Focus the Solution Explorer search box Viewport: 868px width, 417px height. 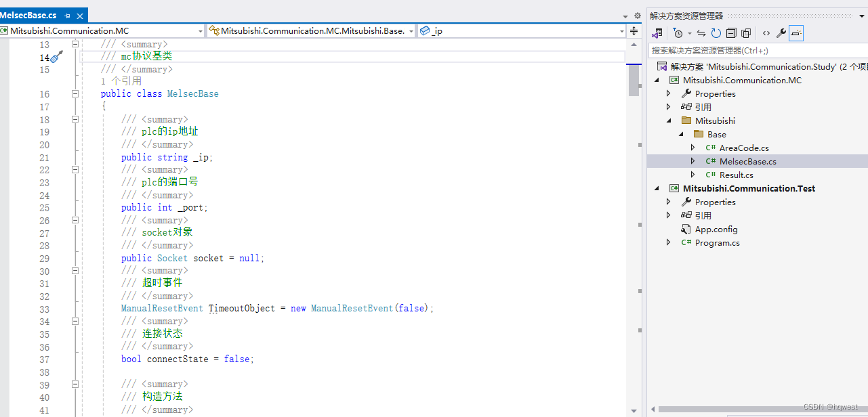pyautogui.click(x=758, y=50)
